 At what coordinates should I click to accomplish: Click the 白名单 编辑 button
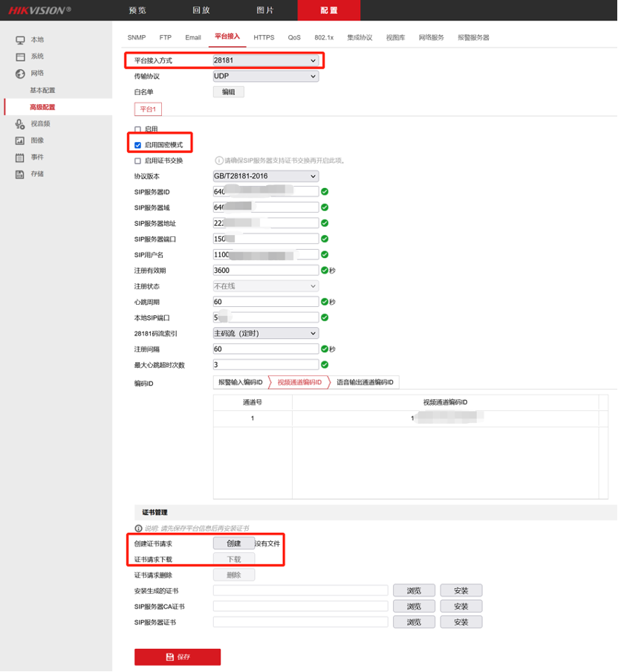tap(229, 92)
